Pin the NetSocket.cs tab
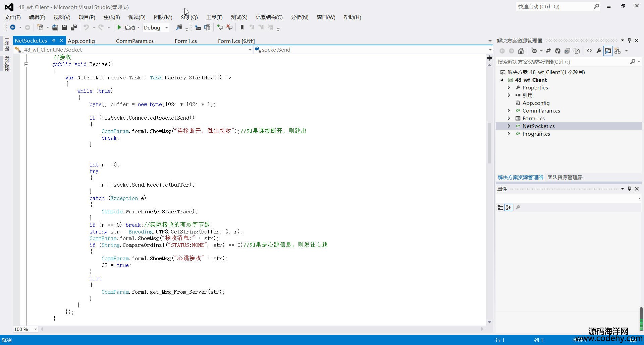 pyautogui.click(x=53, y=41)
